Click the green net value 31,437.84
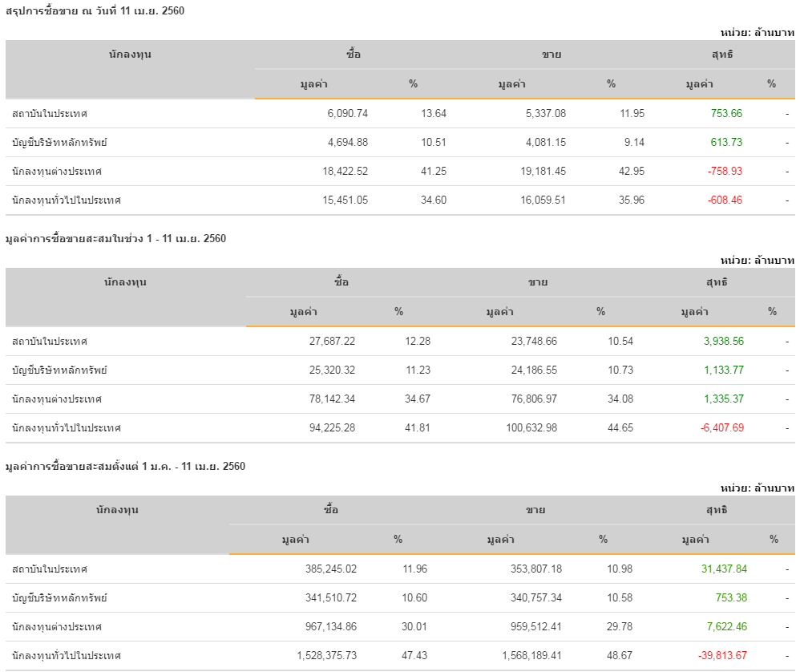This screenshot has width=800, height=672. (724, 569)
